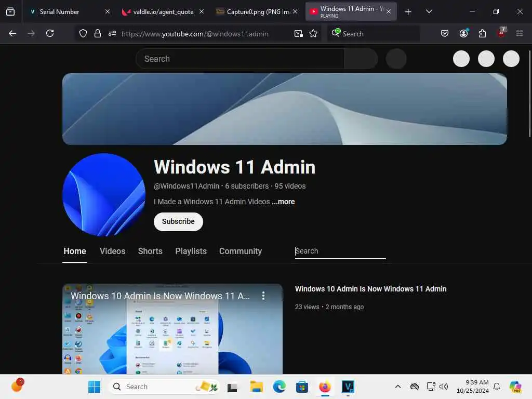This screenshot has height=399, width=532.
Task: Open the clock showing 9:39 AM
Action: [473, 387]
